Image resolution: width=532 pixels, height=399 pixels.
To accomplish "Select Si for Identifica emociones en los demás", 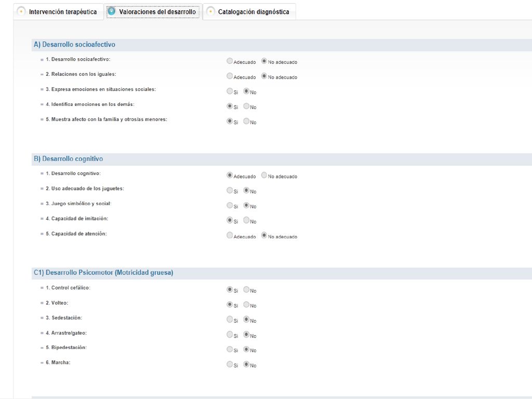I will point(230,106).
